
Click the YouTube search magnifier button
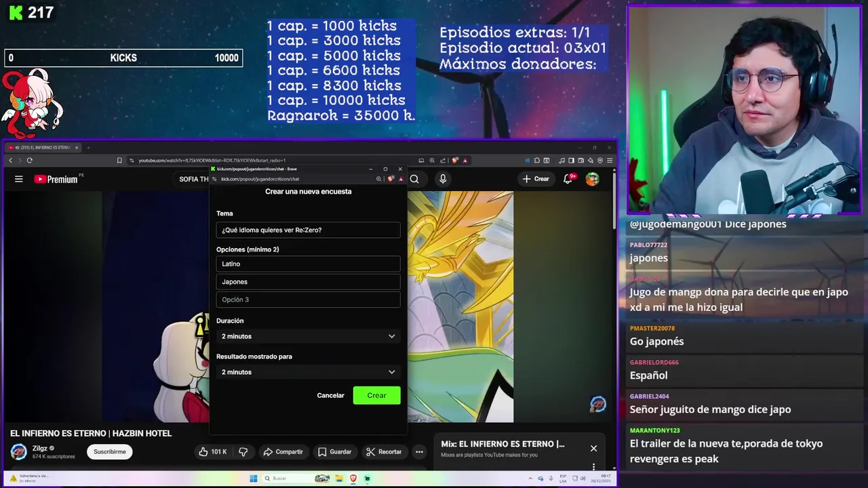tap(414, 179)
